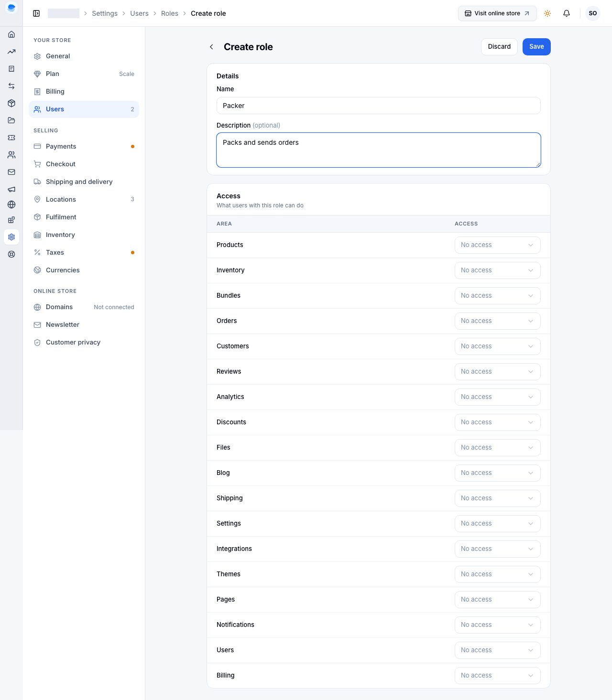
Task: Open the notifications bell
Action: point(567,13)
